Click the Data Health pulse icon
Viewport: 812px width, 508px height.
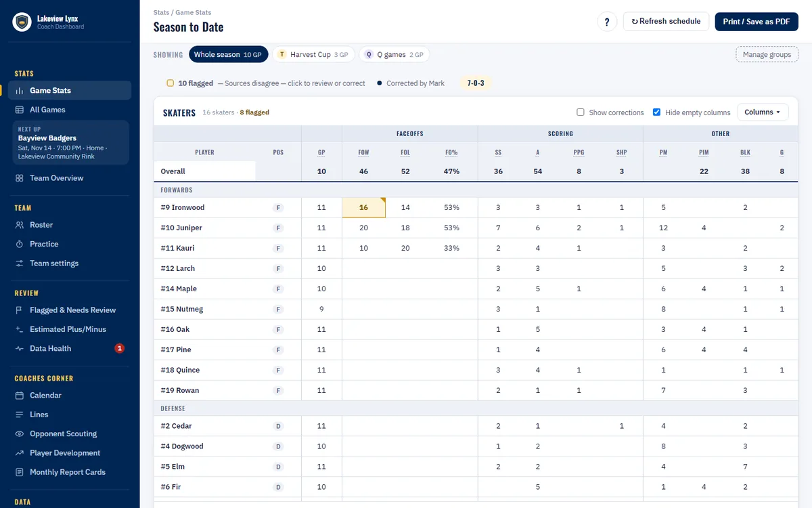coord(20,349)
